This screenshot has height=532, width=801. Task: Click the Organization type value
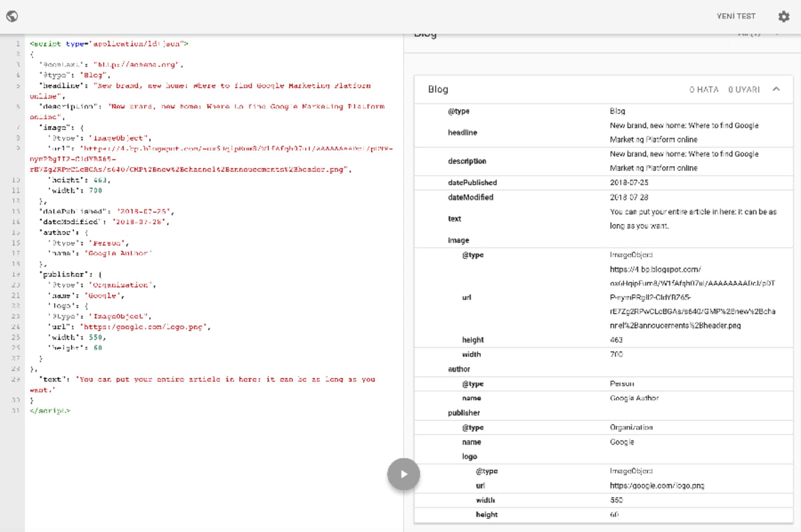[631, 427]
